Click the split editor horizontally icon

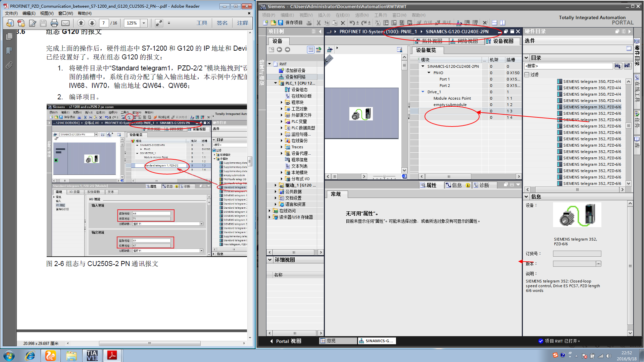point(494,22)
